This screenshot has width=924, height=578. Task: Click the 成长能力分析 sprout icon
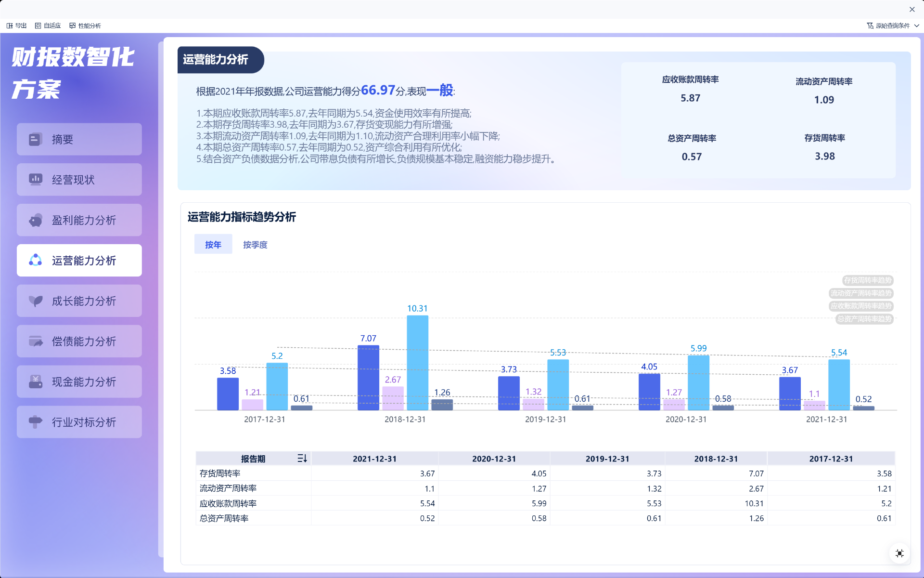pos(35,301)
